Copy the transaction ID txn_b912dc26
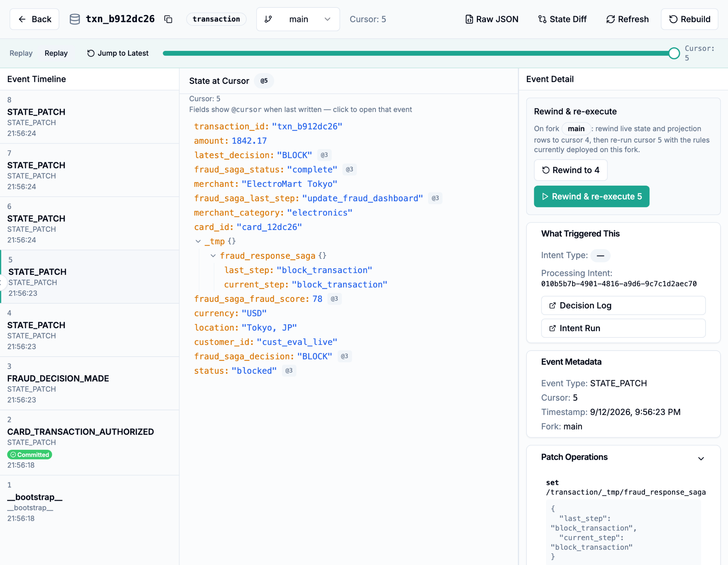Screen dimensions: 728x565 168,19
